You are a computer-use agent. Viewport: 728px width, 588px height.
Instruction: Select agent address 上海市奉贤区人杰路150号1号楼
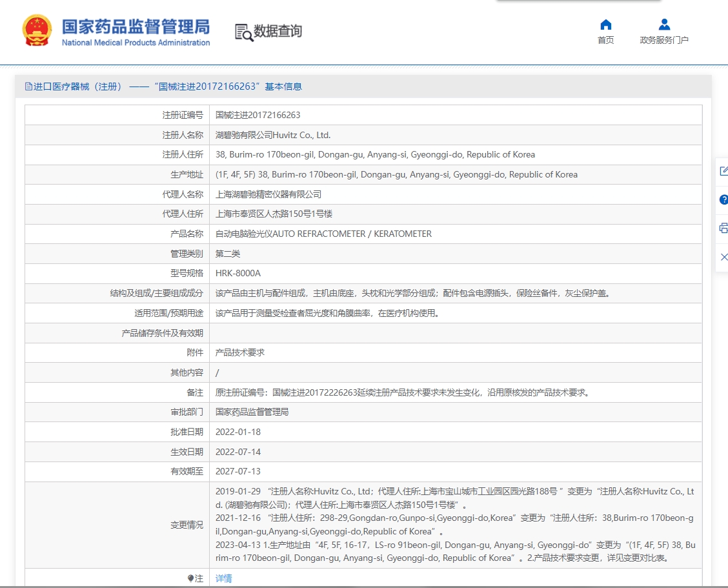point(274,214)
